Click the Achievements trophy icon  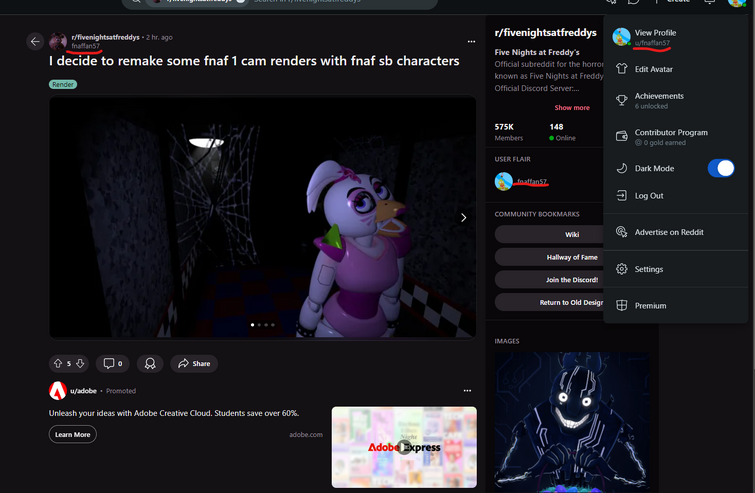[x=622, y=100]
